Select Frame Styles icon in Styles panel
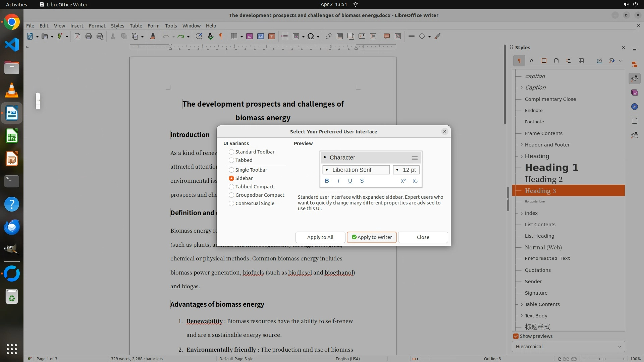 pyautogui.click(x=544, y=61)
